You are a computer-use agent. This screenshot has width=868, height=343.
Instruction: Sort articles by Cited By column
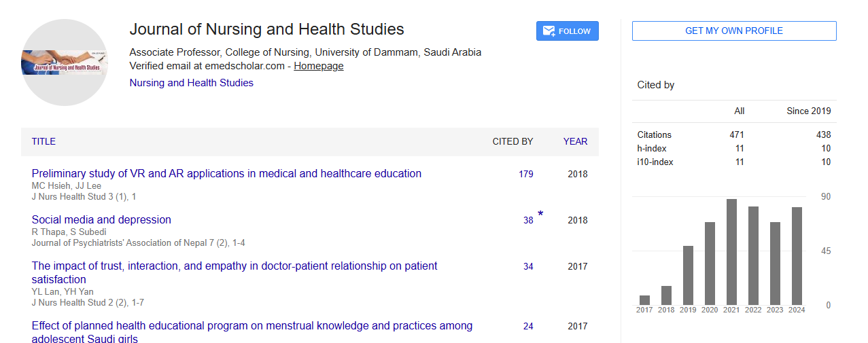(513, 141)
